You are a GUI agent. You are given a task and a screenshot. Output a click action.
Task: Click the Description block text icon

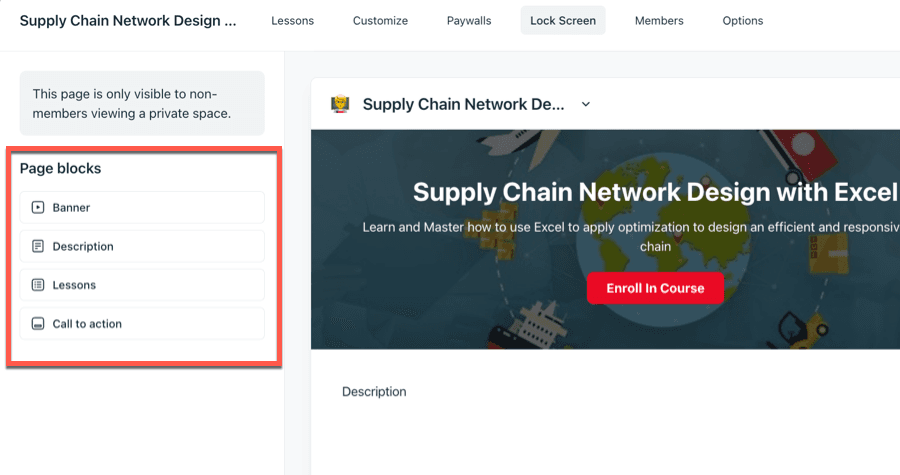[38, 246]
